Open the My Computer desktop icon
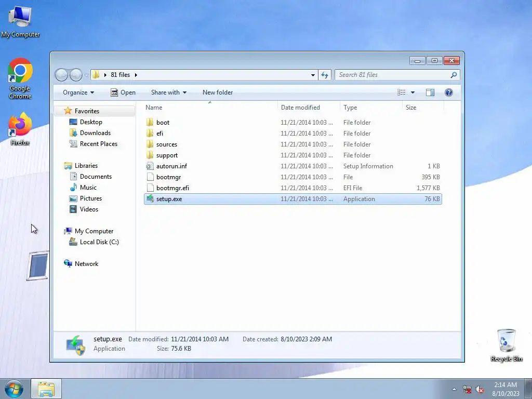The height and width of the screenshot is (399, 532). [20, 21]
